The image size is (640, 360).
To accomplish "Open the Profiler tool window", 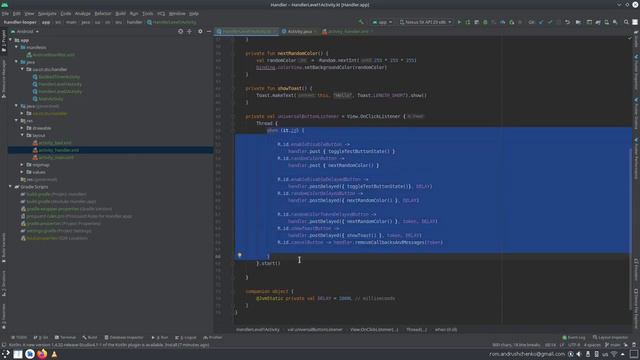I will click(x=213, y=338).
